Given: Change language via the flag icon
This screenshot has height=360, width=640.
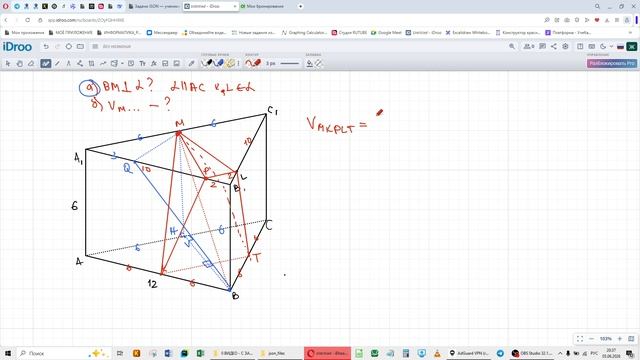Looking at the screenshot, I should pos(620,47).
